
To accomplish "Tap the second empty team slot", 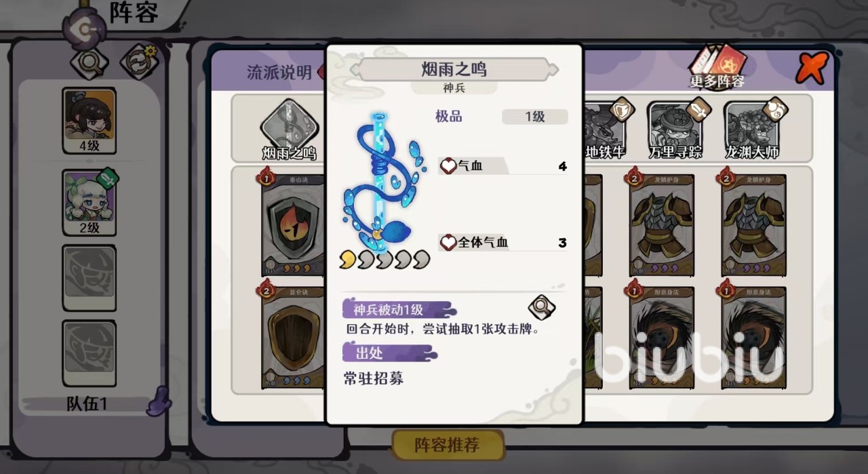I will (x=90, y=353).
